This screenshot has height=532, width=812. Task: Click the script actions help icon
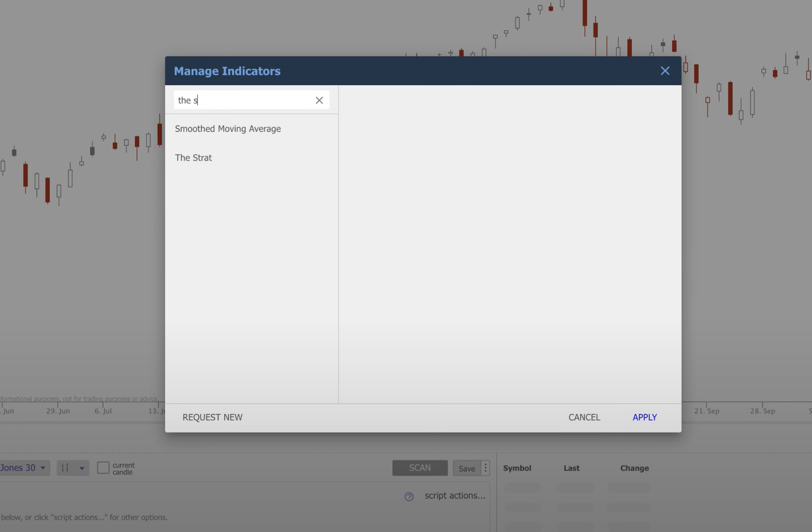(x=408, y=496)
